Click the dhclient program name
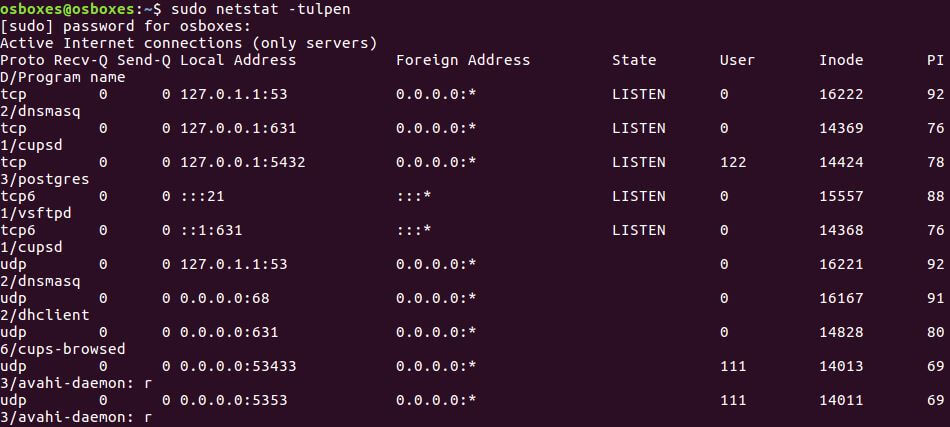The height and width of the screenshot is (427, 950). (49, 315)
